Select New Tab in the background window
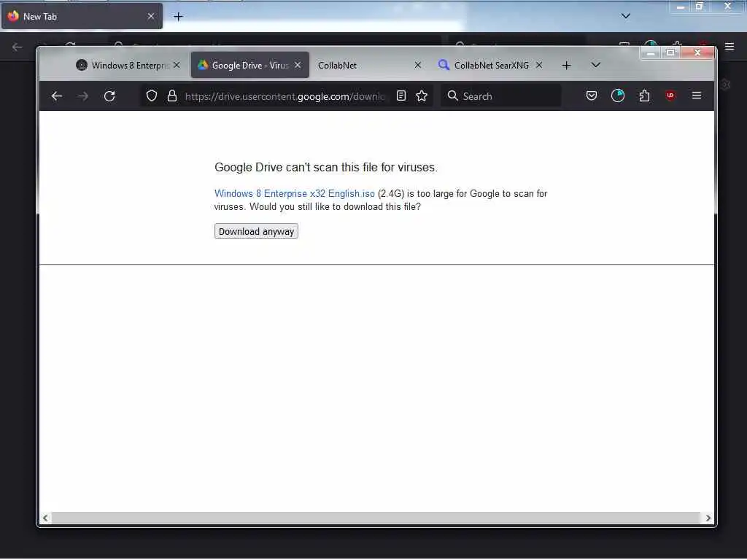Image resolution: width=747 pixels, height=560 pixels. pyautogui.click(x=82, y=16)
